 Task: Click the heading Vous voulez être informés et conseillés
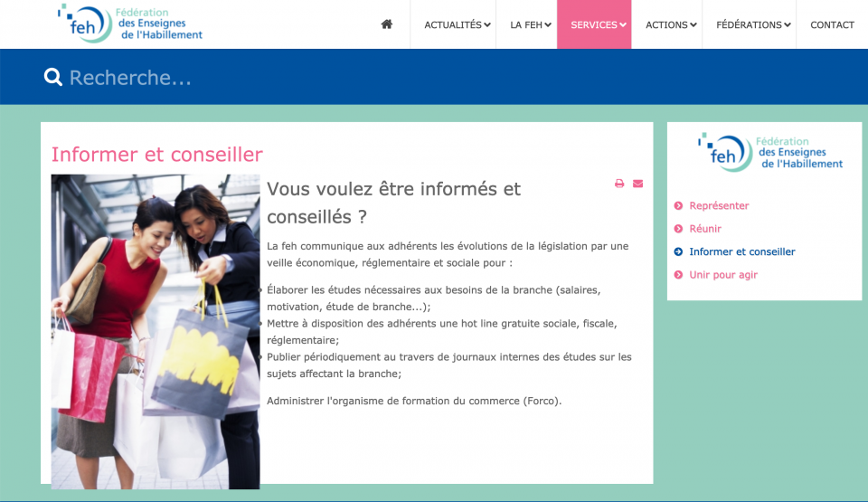393,203
